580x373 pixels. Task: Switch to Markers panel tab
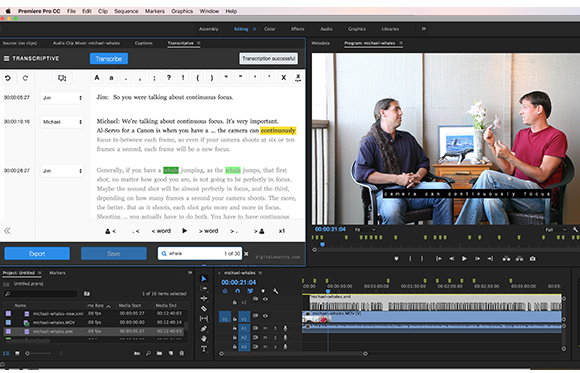(x=57, y=273)
